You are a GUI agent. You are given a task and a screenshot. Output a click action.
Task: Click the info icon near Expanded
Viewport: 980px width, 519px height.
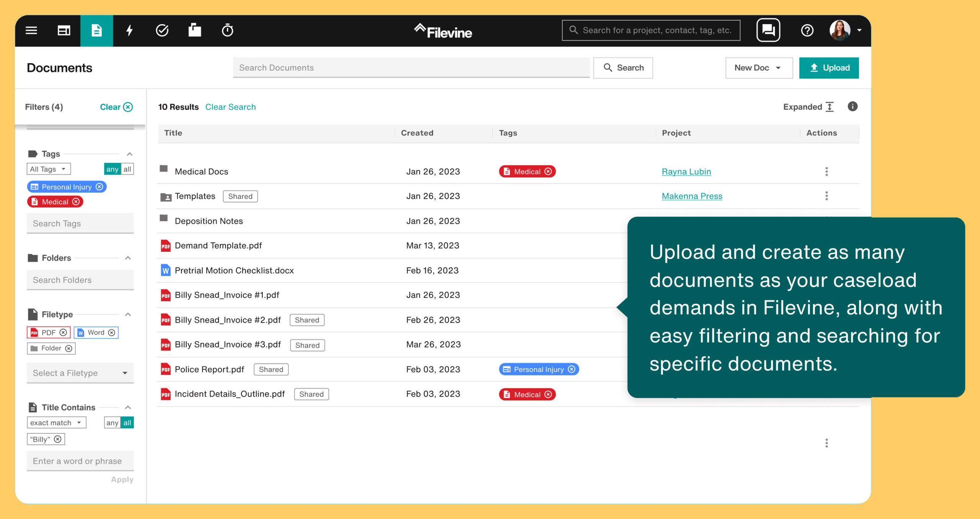click(852, 106)
